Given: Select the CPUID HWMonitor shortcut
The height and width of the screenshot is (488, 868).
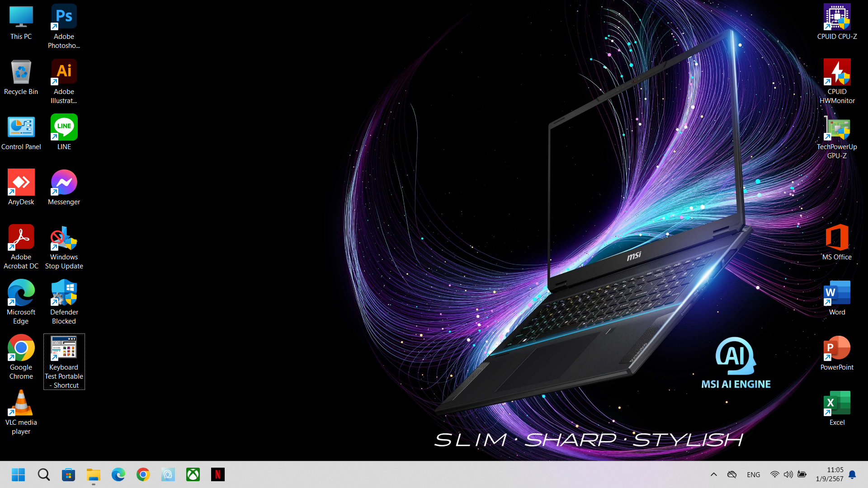Looking at the screenshot, I should 837,81.
